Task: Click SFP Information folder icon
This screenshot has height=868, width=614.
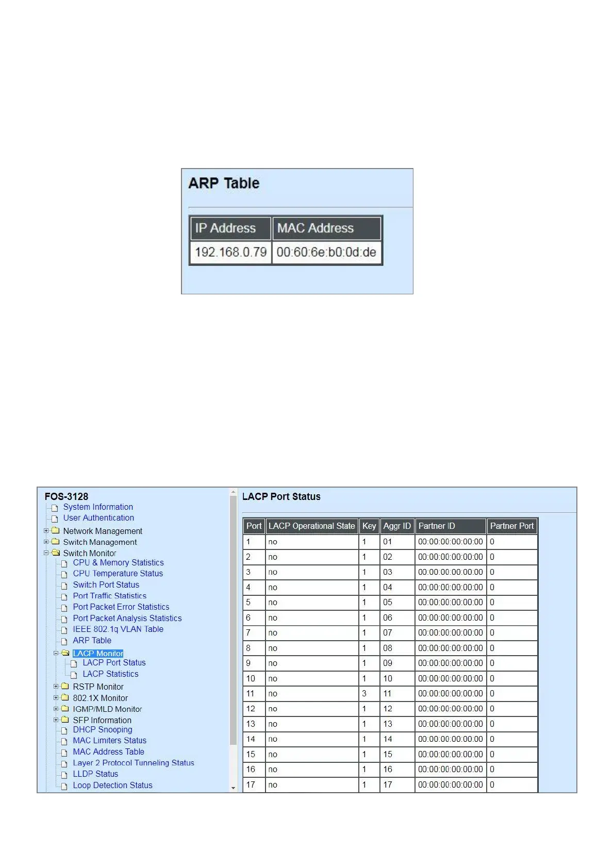Action: pyautogui.click(x=65, y=720)
